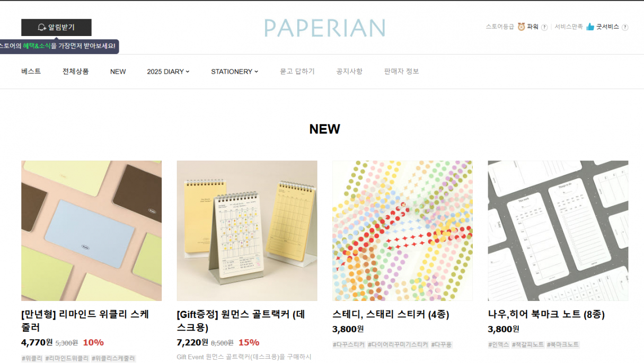The width and height of the screenshot is (644, 363).
Task: Open the 스테디, 스태리 스티커 product image
Action: (402, 231)
